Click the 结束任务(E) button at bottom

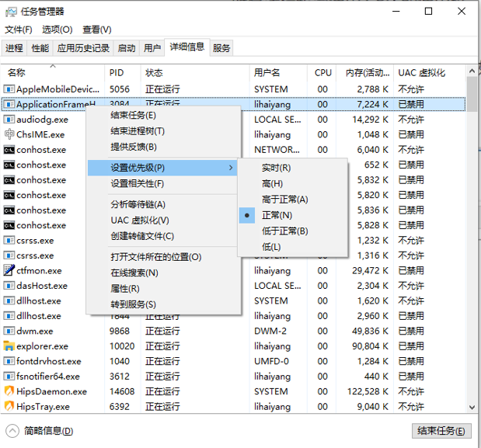pyautogui.click(x=441, y=431)
